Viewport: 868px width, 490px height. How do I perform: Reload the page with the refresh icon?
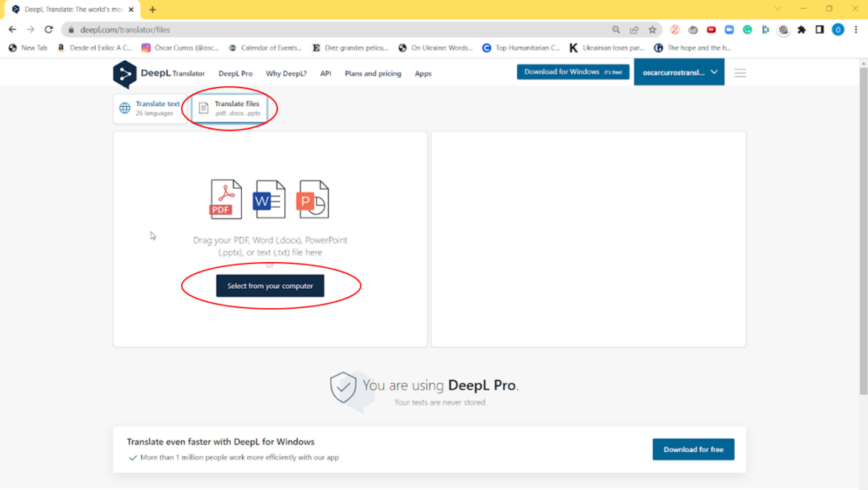click(49, 30)
